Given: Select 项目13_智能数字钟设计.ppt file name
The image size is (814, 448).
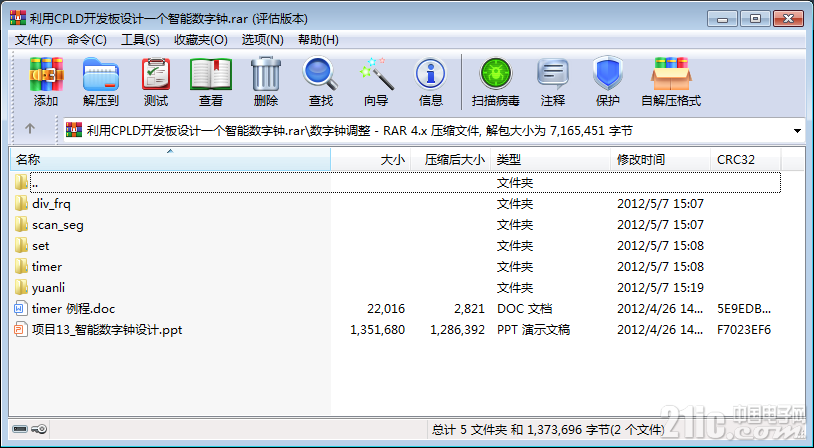Looking at the screenshot, I should (x=107, y=330).
